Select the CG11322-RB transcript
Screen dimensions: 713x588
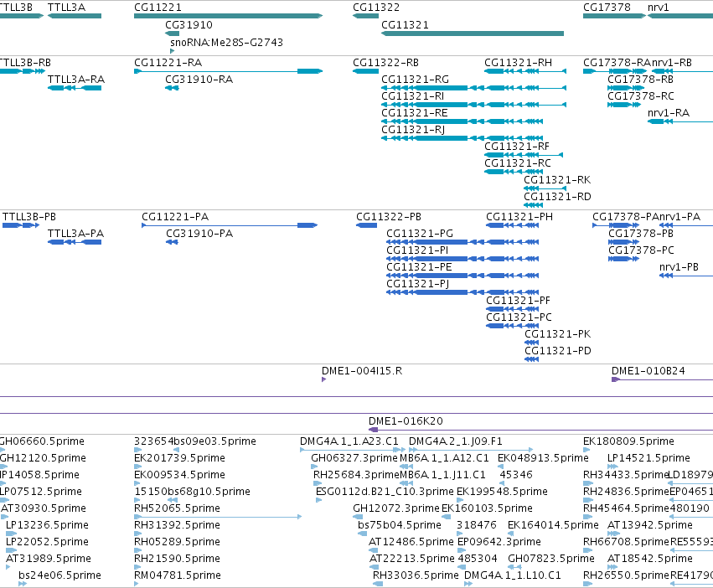[365, 71]
